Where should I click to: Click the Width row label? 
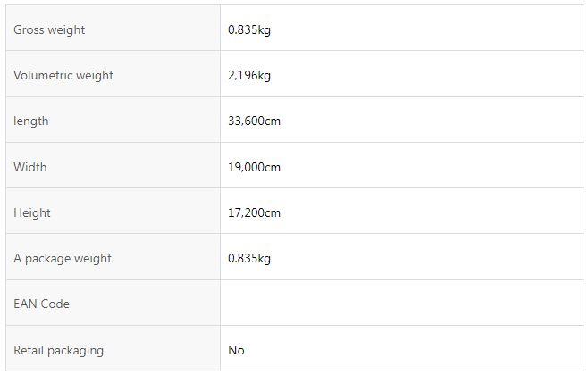30,167
